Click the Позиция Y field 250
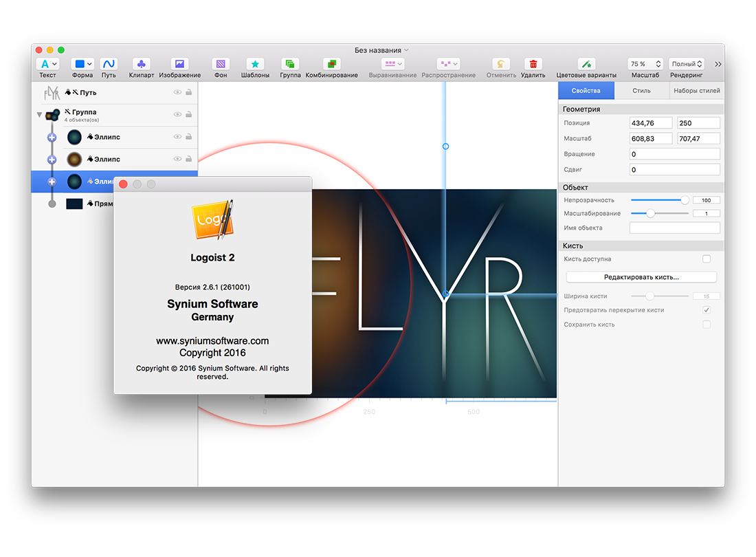Image resolution: width=756 pixels, height=557 pixels. [698, 123]
